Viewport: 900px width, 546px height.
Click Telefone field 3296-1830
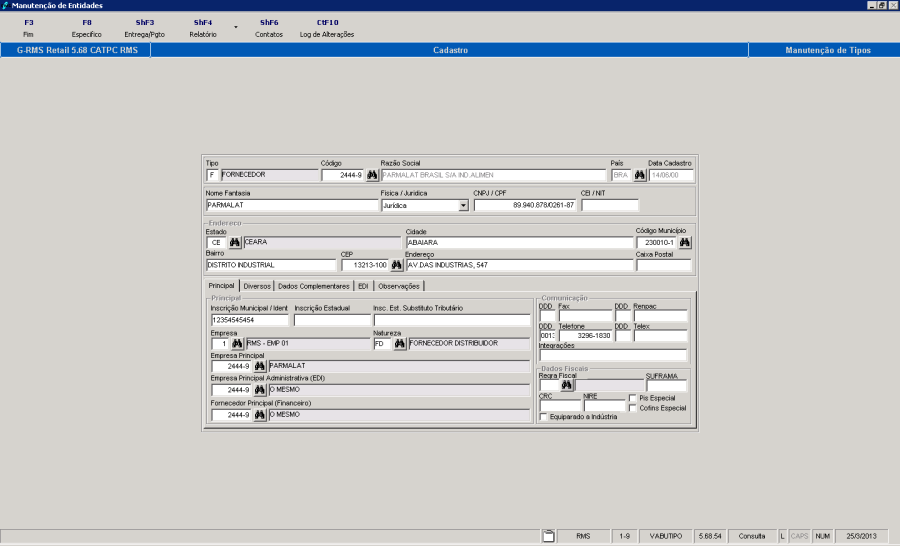[585, 335]
